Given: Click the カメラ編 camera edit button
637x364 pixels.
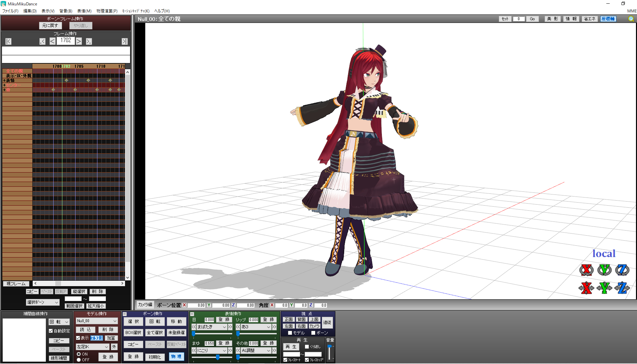Looking at the screenshot, I should point(145,305).
